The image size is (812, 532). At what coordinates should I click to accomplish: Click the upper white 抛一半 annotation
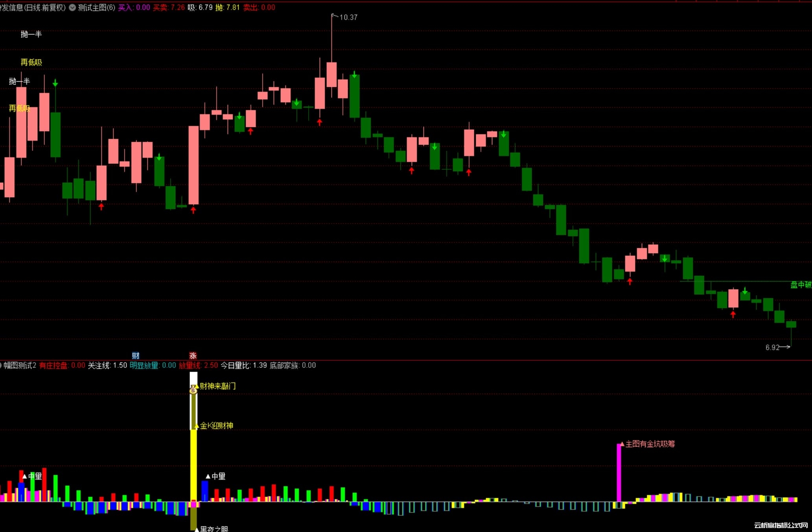pos(31,34)
